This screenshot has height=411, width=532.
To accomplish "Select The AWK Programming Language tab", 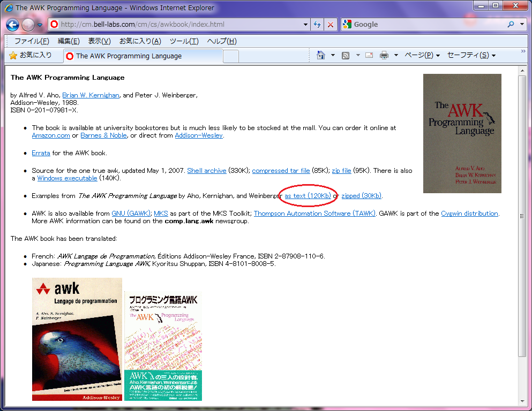I will pyautogui.click(x=143, y=56).
